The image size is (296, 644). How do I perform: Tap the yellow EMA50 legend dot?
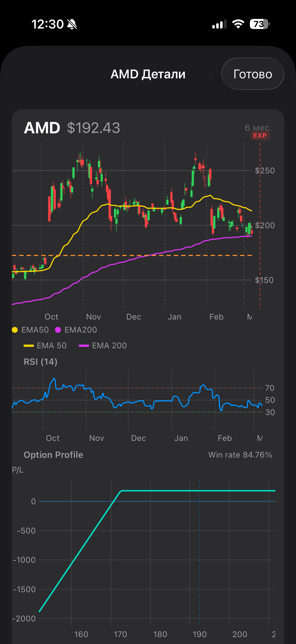coord(15,330)
